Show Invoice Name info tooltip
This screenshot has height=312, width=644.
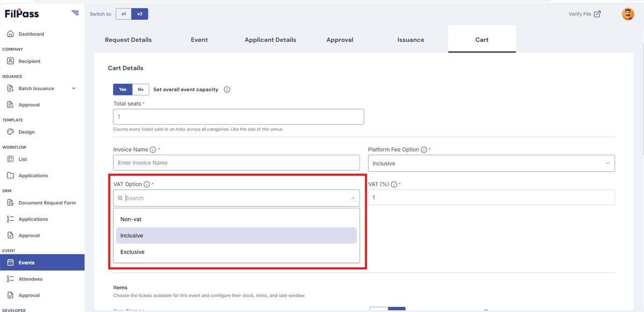[x=153, y=150]
